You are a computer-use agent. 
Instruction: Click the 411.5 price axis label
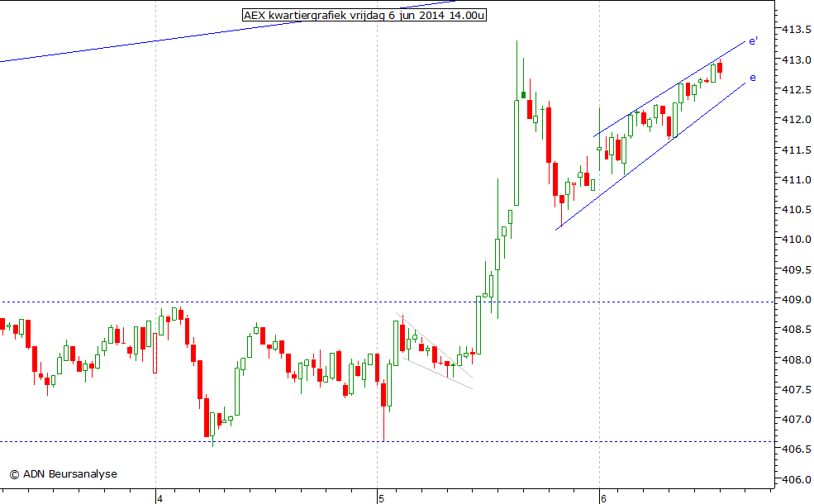[797, 150]
